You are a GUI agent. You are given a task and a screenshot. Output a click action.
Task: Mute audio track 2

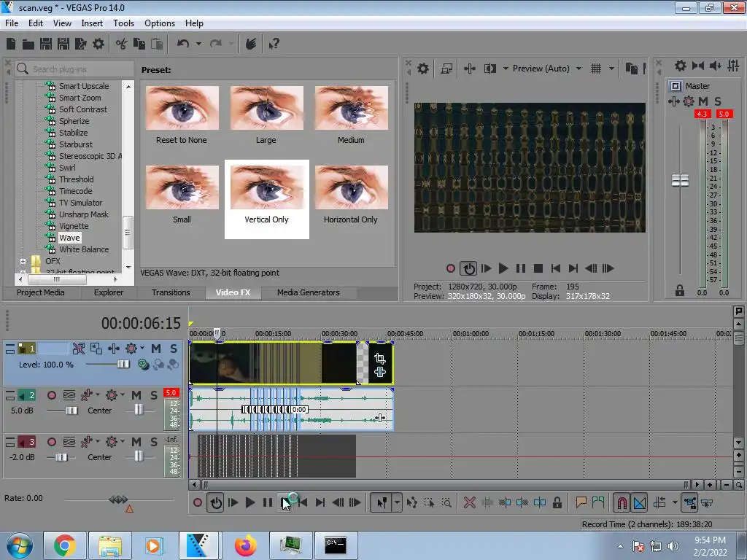136,395
